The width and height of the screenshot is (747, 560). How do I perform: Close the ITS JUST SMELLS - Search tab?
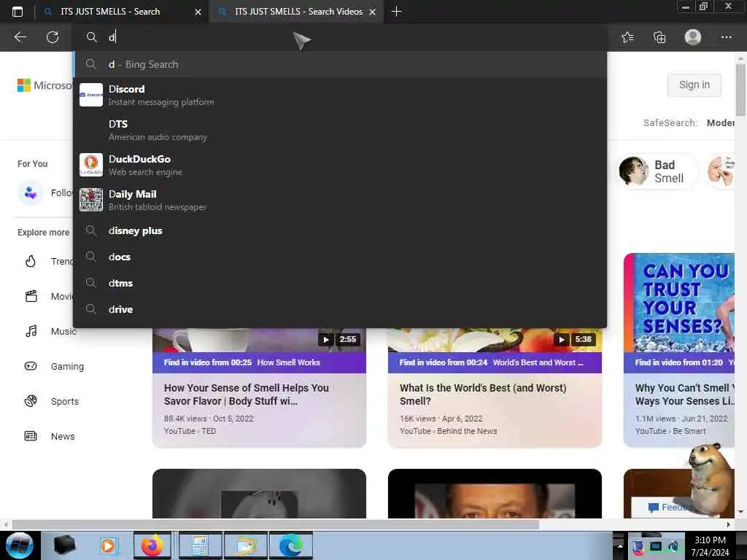pyautogui.click(x=198, y=12)
